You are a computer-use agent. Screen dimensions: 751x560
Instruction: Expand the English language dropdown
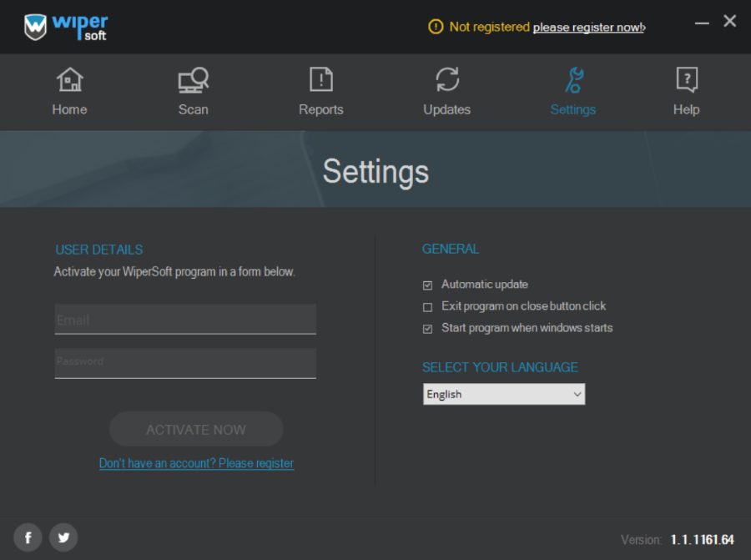(504, 395)
